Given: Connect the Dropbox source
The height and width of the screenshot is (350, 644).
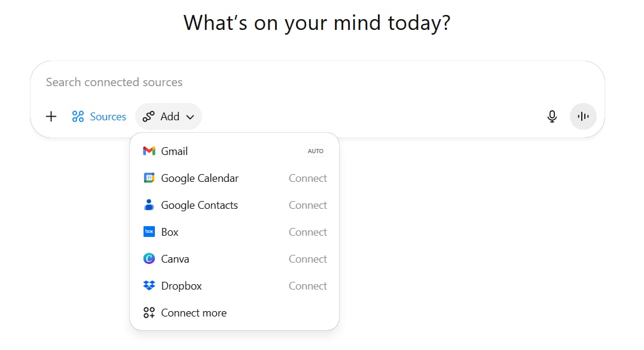Looking at the screenshot, I should coord(307,286).
